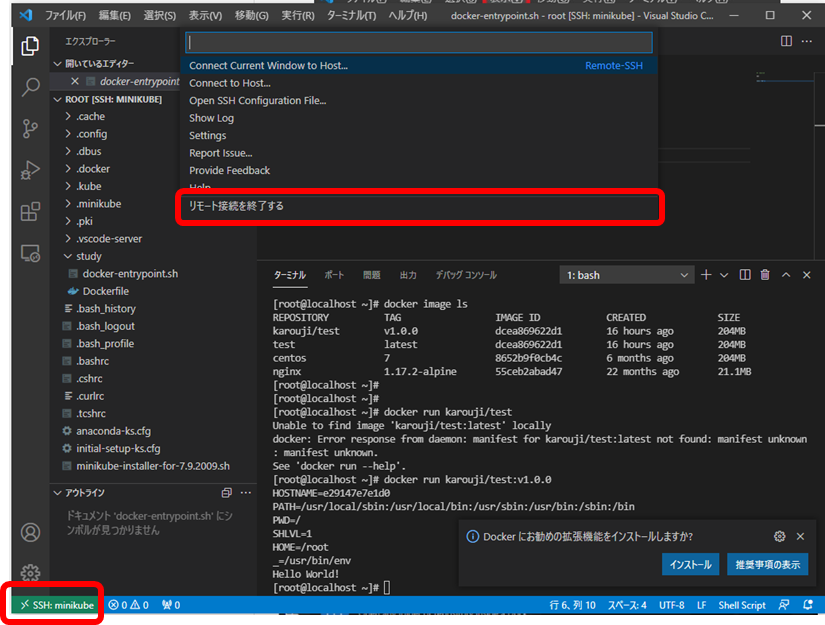Open the 1: bash terminal selector dropdown
This screenshot has height=625, width=825.
(x=626, y=275)
